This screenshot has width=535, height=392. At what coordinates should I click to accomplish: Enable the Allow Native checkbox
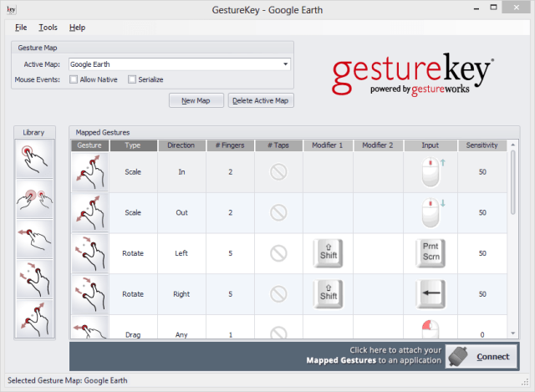74,79
